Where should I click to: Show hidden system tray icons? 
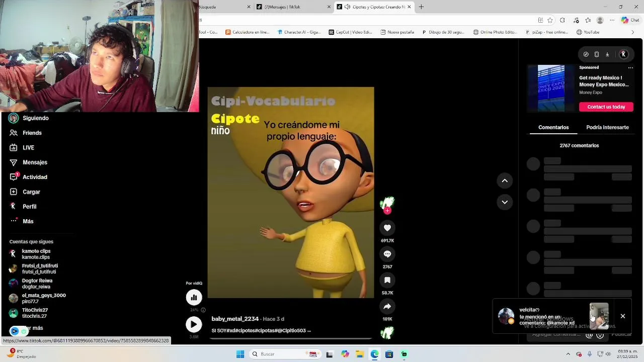[568, 354]
